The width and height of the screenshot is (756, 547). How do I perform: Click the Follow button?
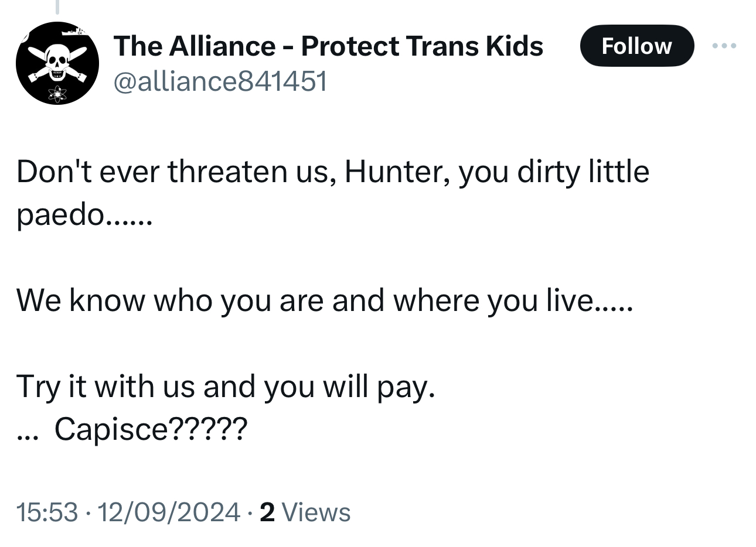click(636, 46)
